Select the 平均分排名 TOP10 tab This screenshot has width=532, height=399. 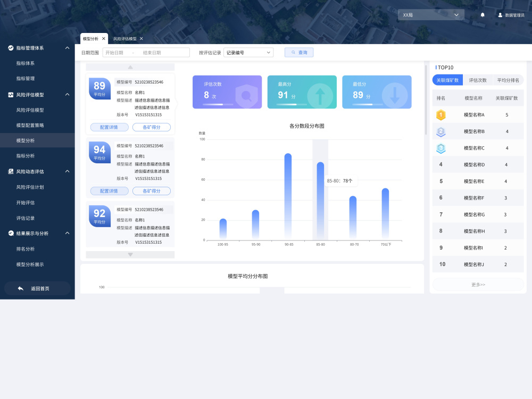coord(508,80)
